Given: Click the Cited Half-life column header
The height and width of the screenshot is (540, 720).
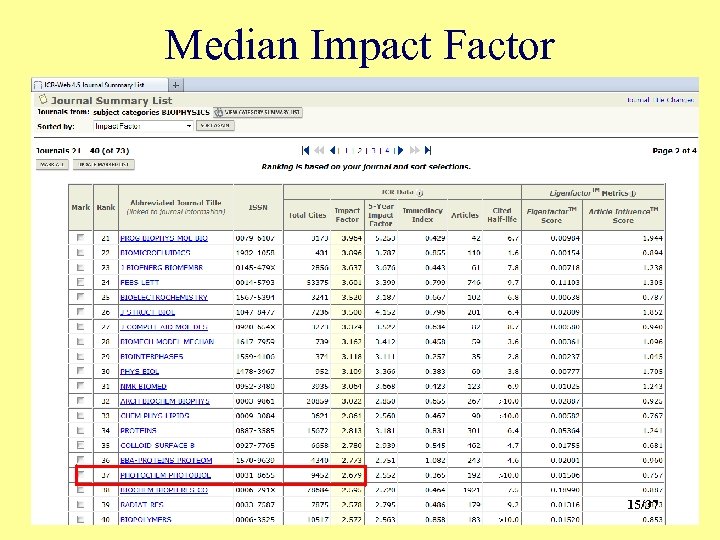Looking at the screenshot, I should pyautogui.click(x=502, y=215).
